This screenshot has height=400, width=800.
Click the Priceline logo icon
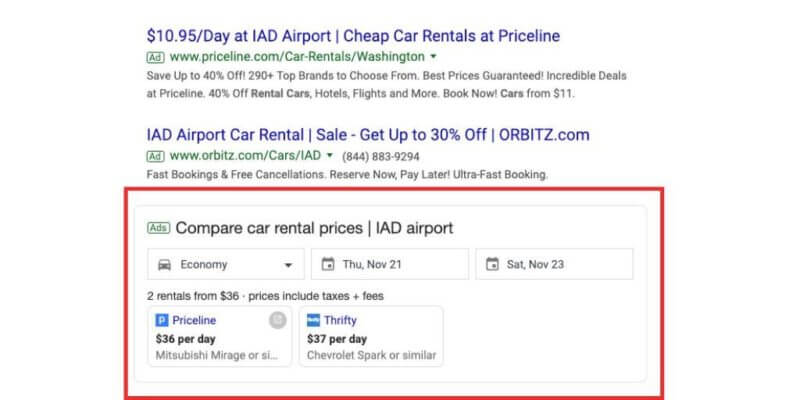pyautogui.click(x=162, y=321)
